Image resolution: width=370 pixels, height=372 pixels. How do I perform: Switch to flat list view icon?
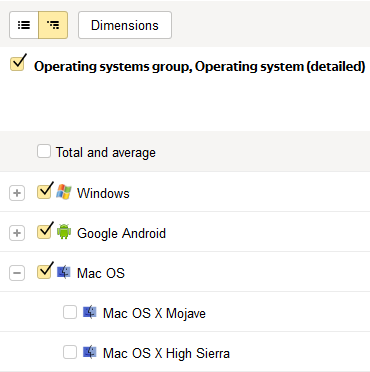(x=24, y=25)
